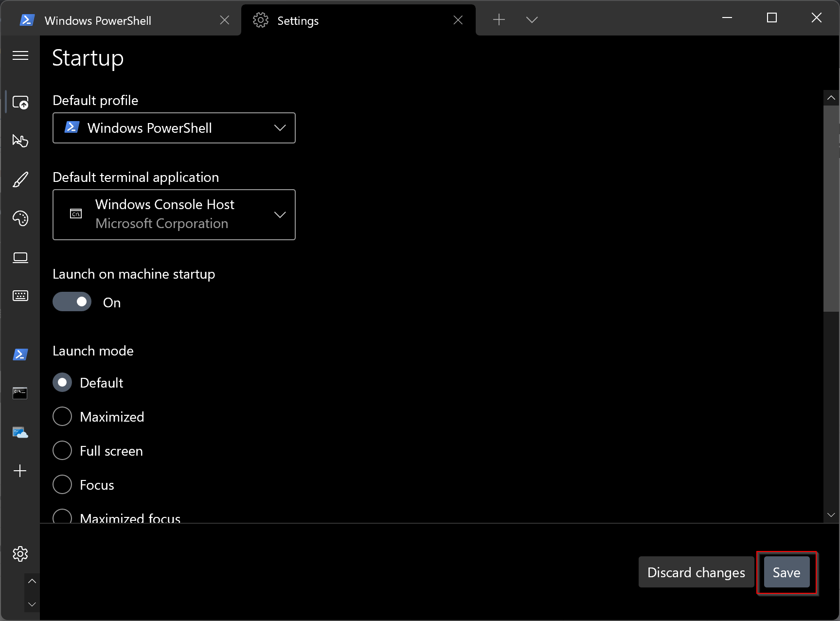Select Maximized launch mode
This screenshot has width=840, height=621.
tap(98, 417)
